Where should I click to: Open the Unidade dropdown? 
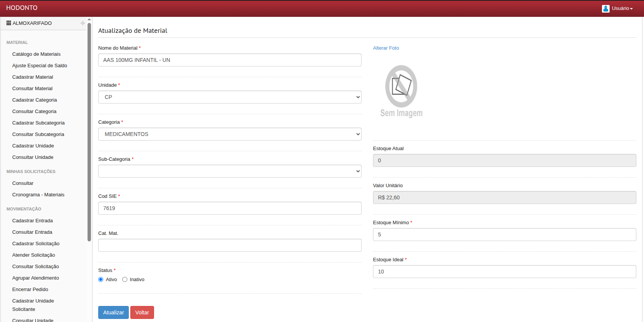(230, 97)
